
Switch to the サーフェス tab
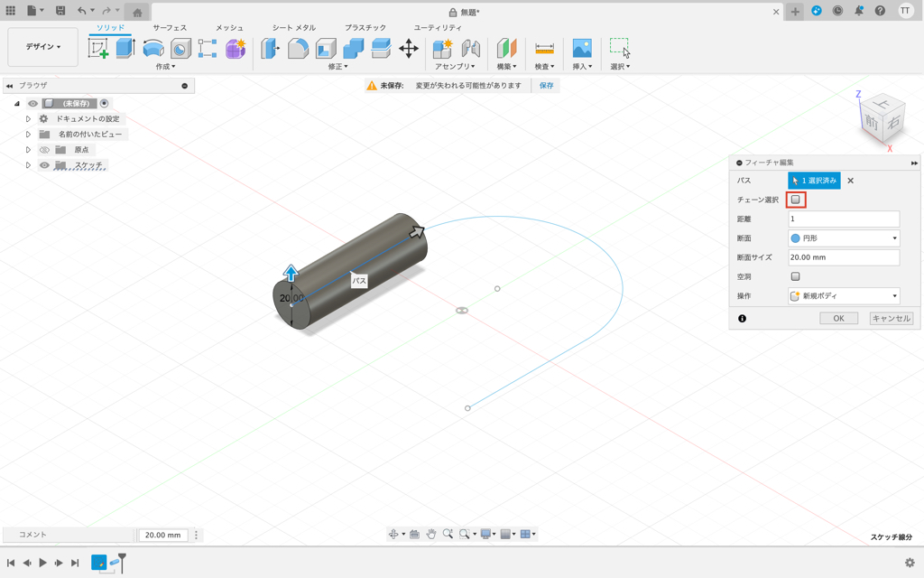[170, 28]
